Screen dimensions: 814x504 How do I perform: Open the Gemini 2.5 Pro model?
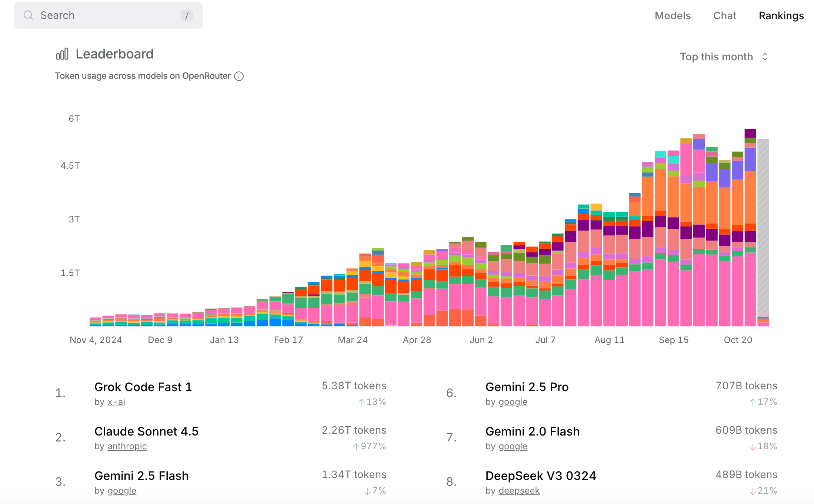(527, 387)
